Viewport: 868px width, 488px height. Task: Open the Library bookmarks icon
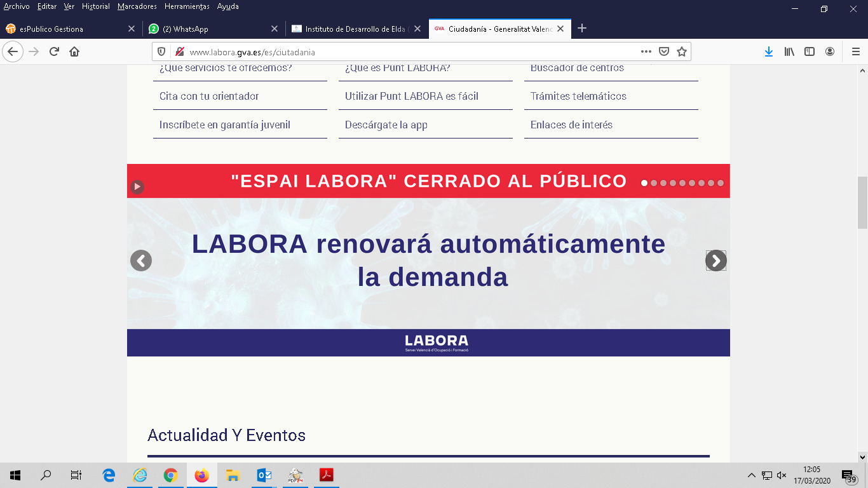tap(789, 51)
